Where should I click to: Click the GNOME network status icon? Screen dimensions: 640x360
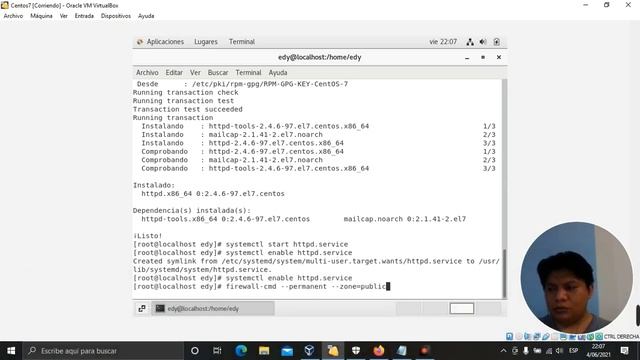470,42
